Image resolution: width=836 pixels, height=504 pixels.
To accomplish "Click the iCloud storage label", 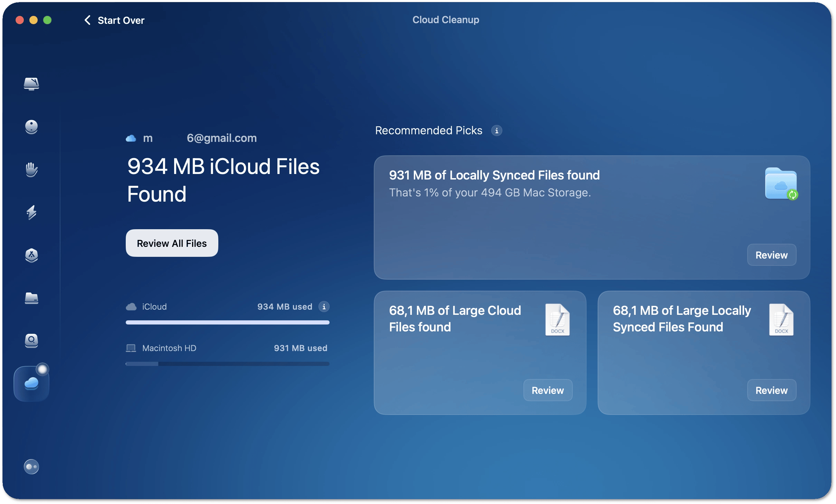I will [154, 307].
